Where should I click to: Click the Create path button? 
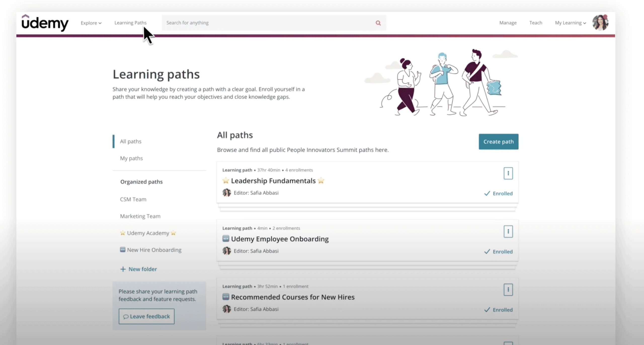click(x=498, y=142)
